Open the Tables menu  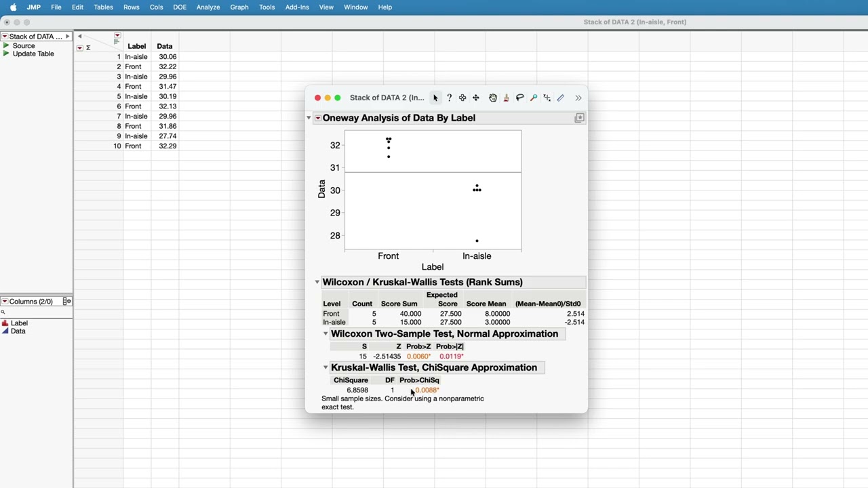click(x=103, y=7)
